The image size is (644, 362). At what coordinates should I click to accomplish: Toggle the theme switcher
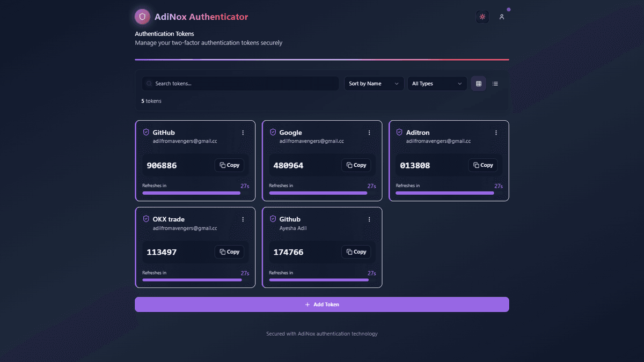[x=482, y=17]
